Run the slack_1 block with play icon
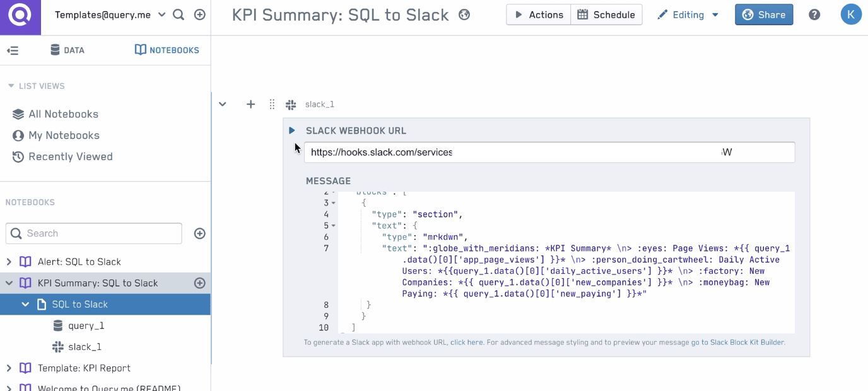868x391 pixels. [292, 131]
